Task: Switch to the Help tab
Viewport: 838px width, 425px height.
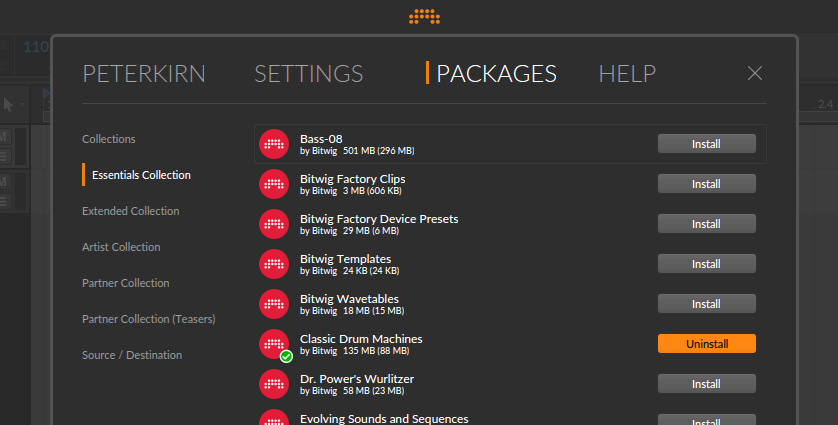Action: coord(627,74)
